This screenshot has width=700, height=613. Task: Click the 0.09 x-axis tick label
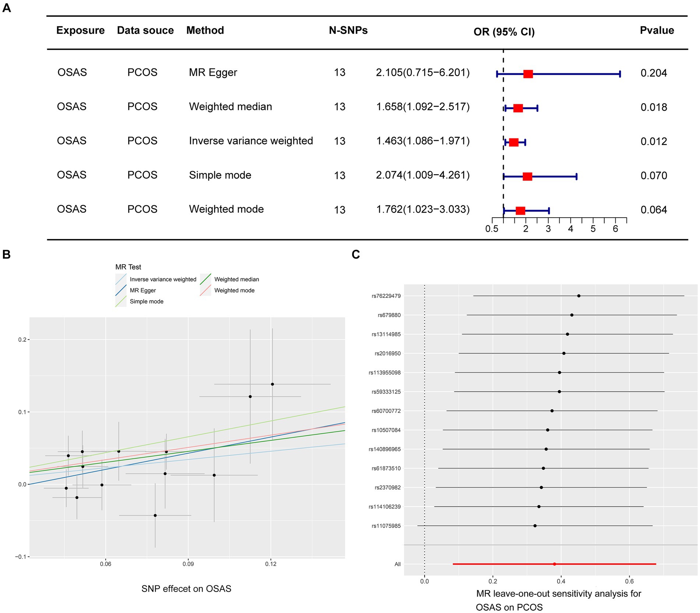click(x=188, y=564)
